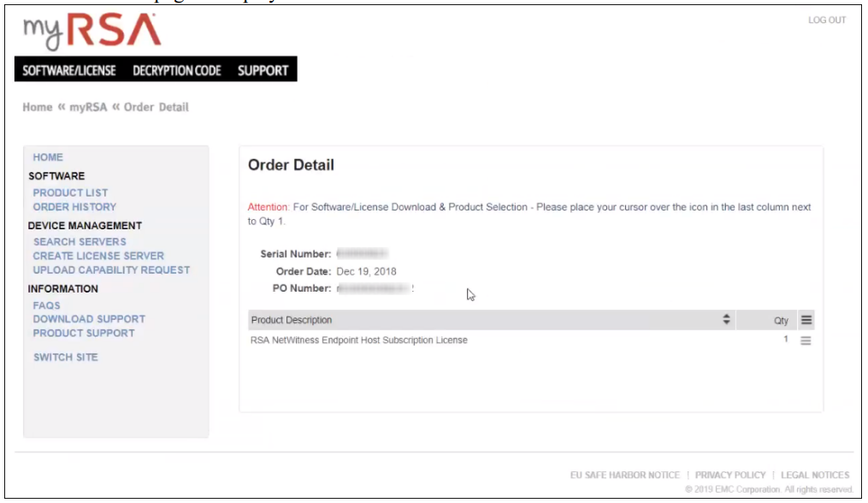Click the Qty column header
The height and width of the screenshot is (503, 868).
781,320
